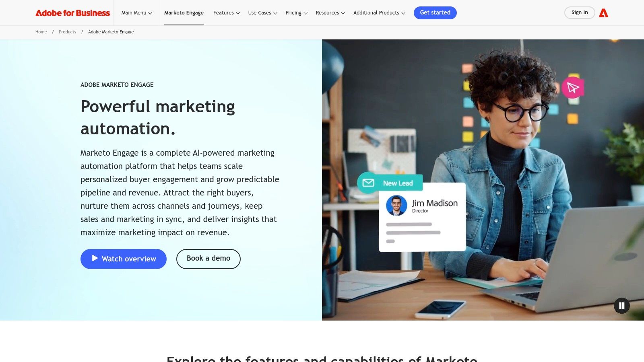The width and height of the screenshot is (644, 362).
Task: Click the red Adobe logo icon
Action: click(x=603, y=13)
